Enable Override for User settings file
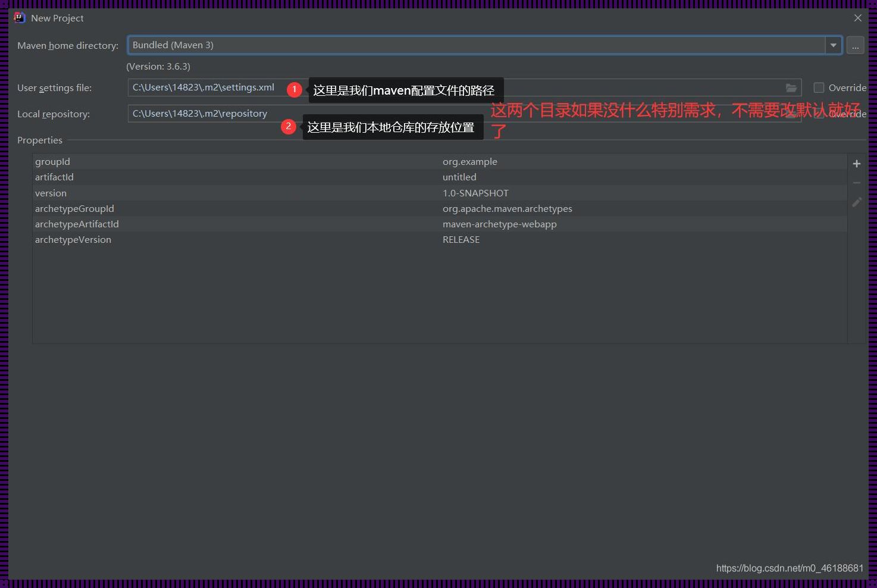The width and height of the screenshot is (877, 588). pos(819,87)
